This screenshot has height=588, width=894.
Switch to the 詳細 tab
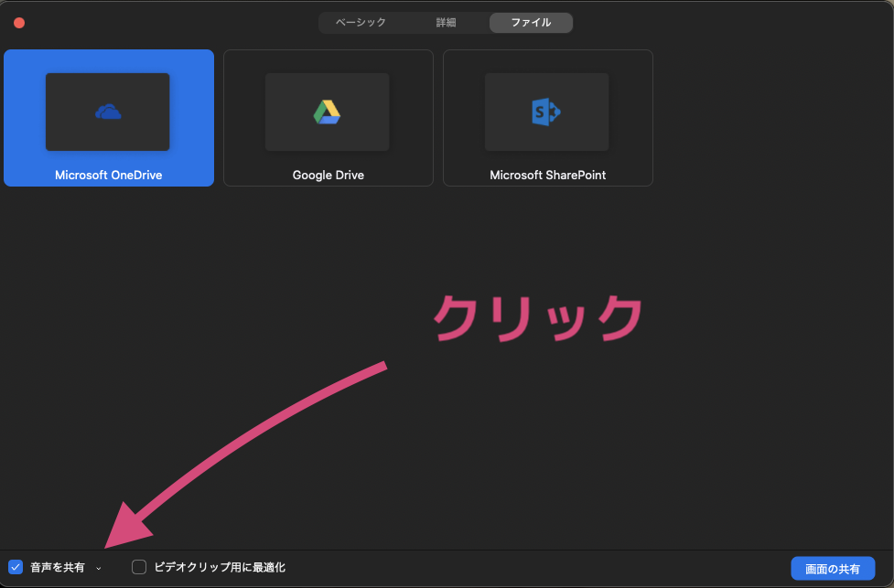[446, 23]
